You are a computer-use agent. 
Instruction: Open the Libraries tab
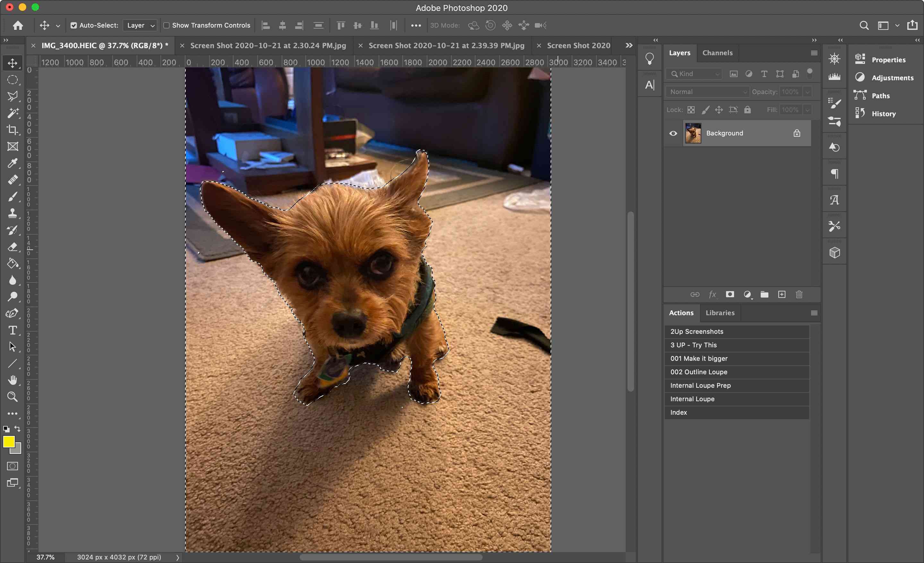[x=720, y=312]
